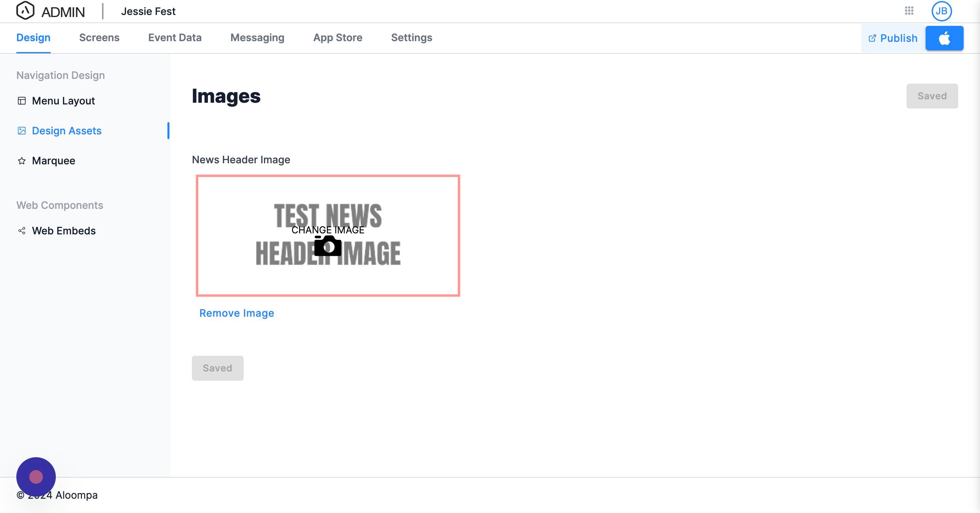Click the Aloompa hexagon logo icon
Image resolution: width=980 pixels, height=513 pixels.
coord(25,11)
